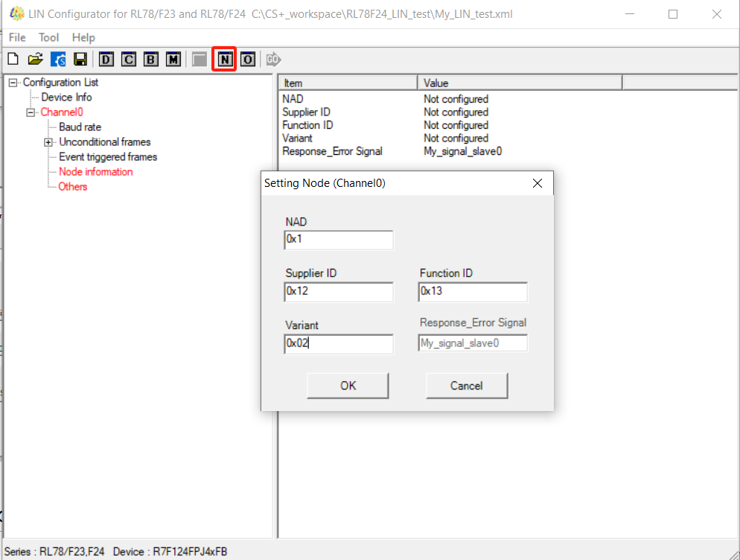Click the O toolbar icon
Viewport: 740px width, 560px height.
248,60
